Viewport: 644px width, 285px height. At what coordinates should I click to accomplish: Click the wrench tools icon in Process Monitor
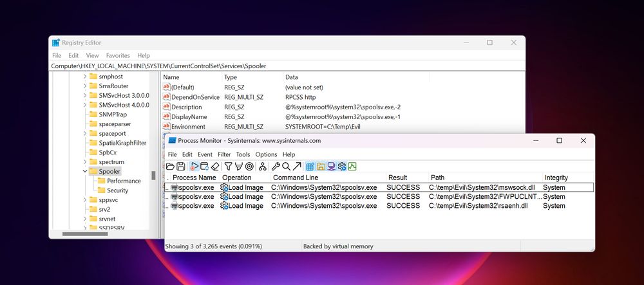[x=276, y=167]
